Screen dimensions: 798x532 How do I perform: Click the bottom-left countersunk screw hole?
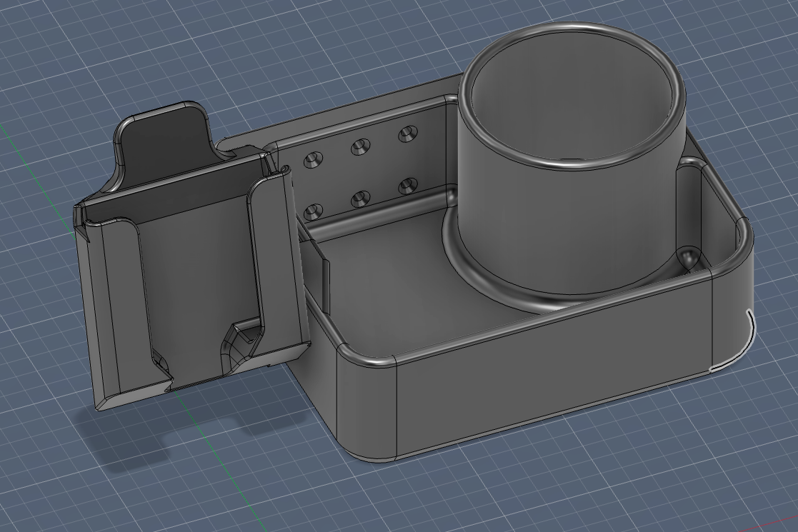pos(314,211)
